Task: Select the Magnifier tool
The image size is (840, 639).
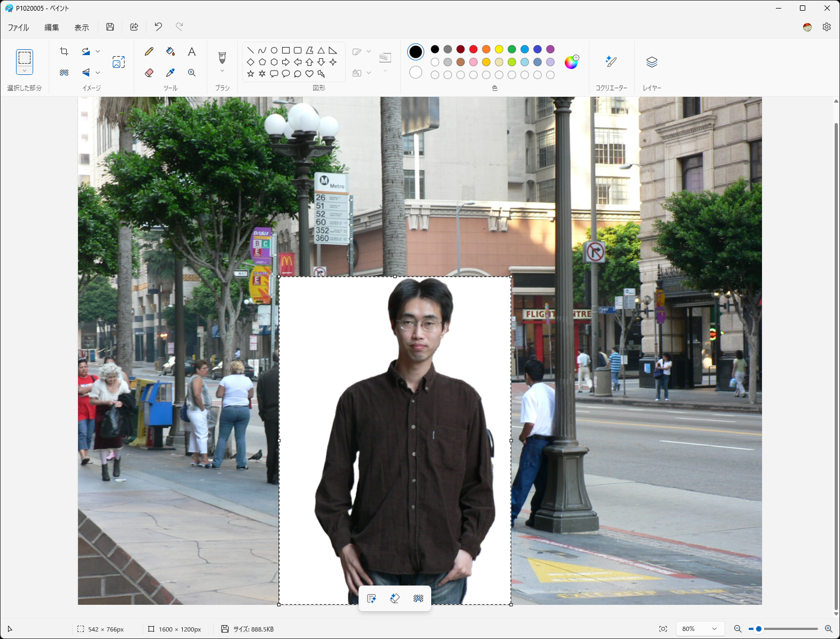Action: click(x=192, y=73)
